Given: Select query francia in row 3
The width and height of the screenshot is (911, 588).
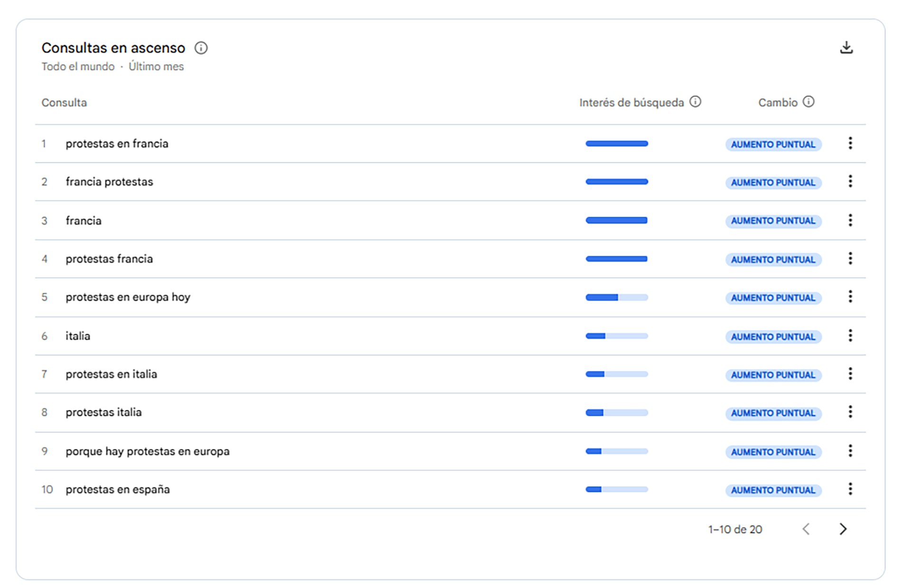Looking at the screenshot, I should [x=84, y=221].
